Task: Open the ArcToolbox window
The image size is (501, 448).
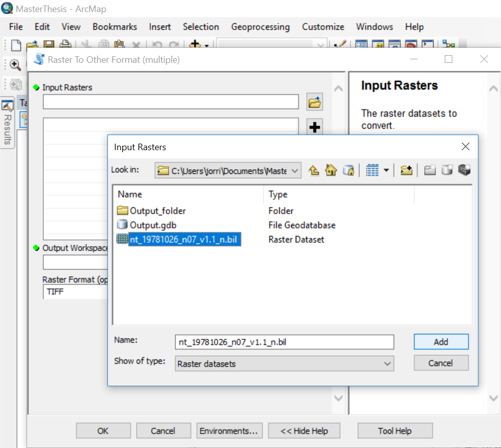Action: pos(412,44)
